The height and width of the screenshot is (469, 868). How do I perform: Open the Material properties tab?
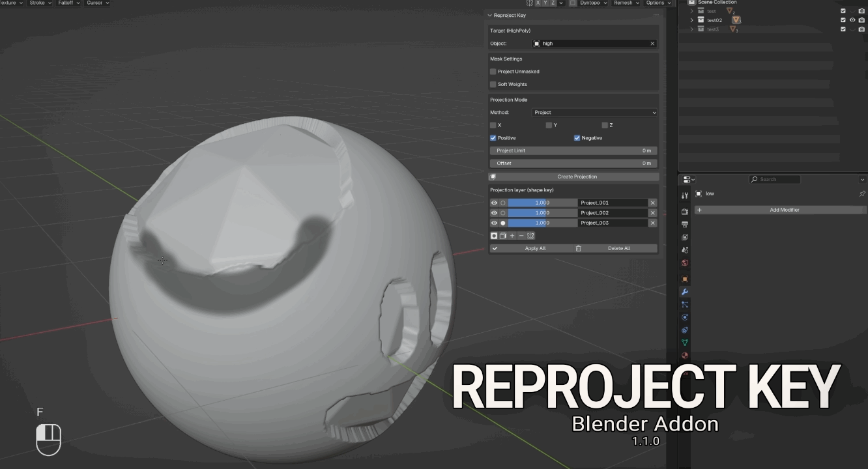pos(685,356)
